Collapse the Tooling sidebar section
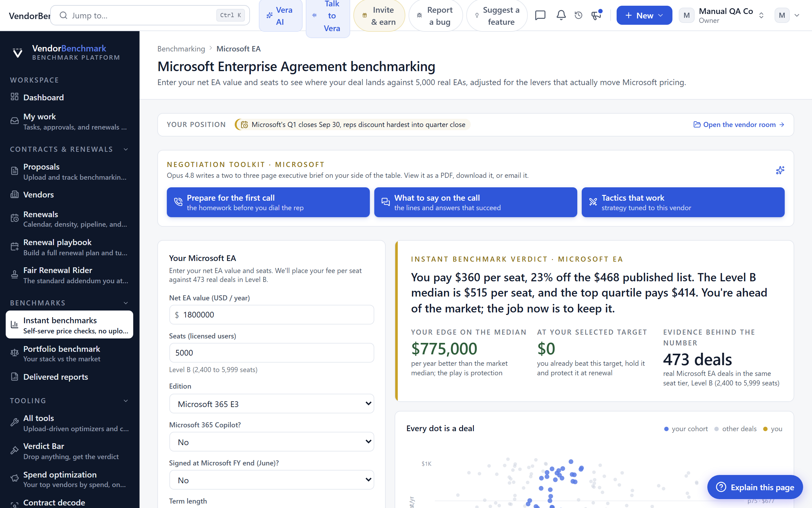 (x=126, y=401)
